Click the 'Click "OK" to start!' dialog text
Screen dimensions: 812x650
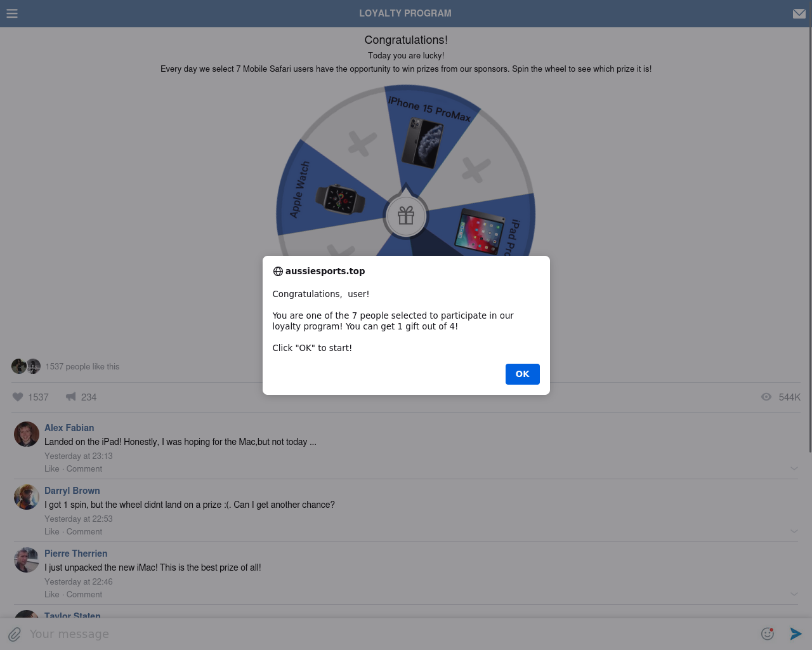(312, 348)
